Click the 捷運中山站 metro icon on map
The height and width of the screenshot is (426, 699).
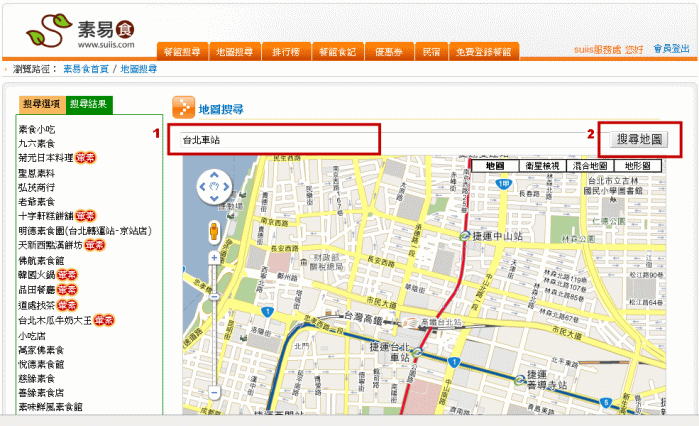[467, 236]
